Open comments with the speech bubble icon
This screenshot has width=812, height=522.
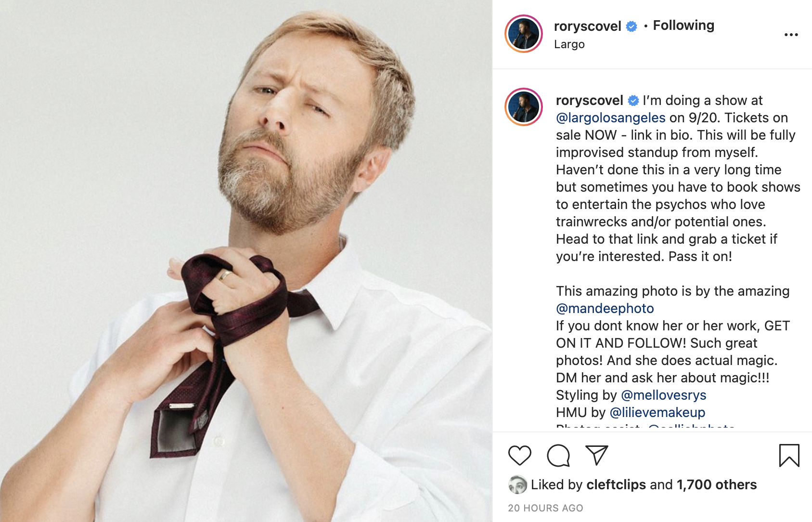[558, 455]
